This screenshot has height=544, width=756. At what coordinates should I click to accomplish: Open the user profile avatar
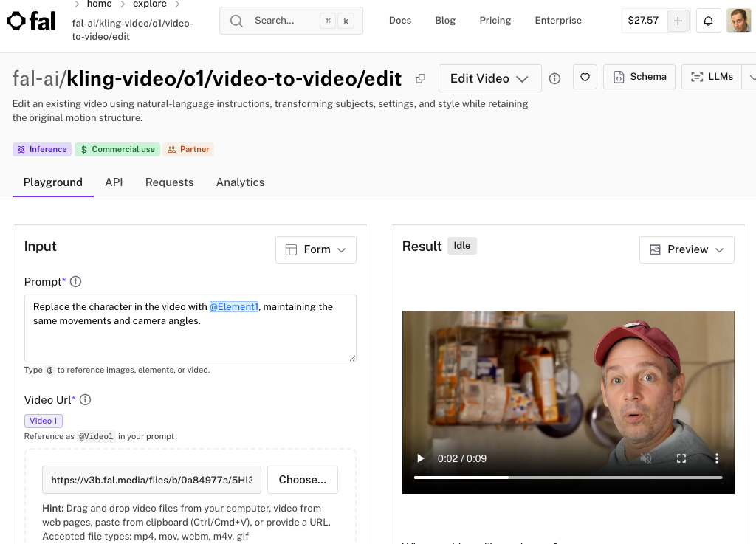738,21
